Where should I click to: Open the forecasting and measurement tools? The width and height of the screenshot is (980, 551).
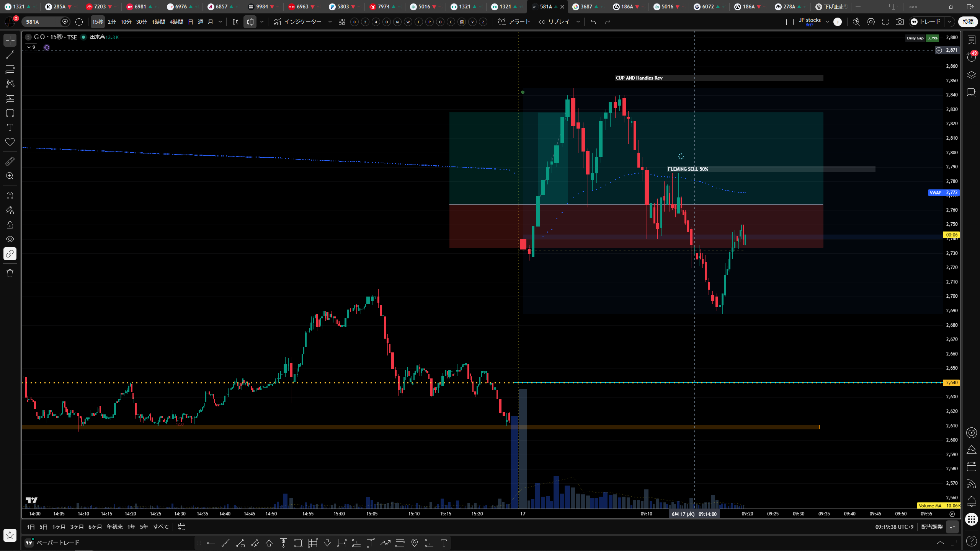click(x=10, y=98)
